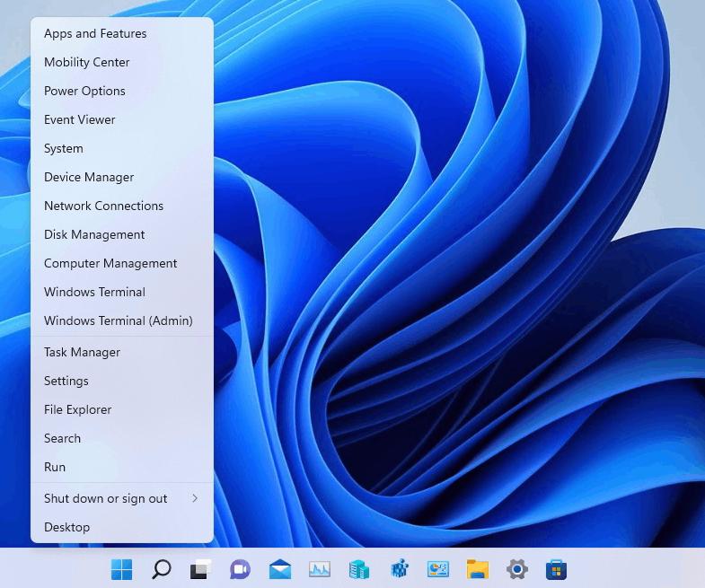Open the Mail app from taskbar
Screen dimensions: 705x588
(x=279, y=569)
